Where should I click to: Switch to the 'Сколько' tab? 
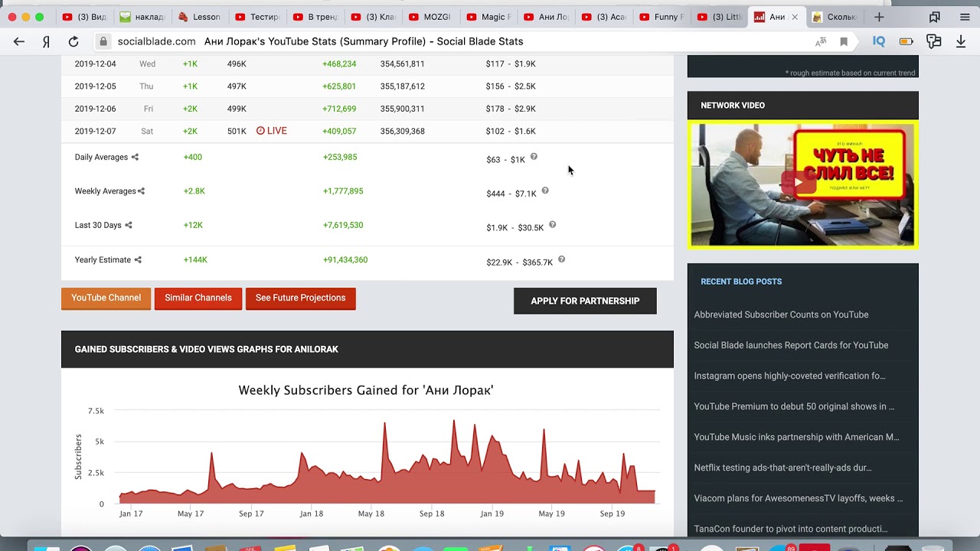click(835, 17)
